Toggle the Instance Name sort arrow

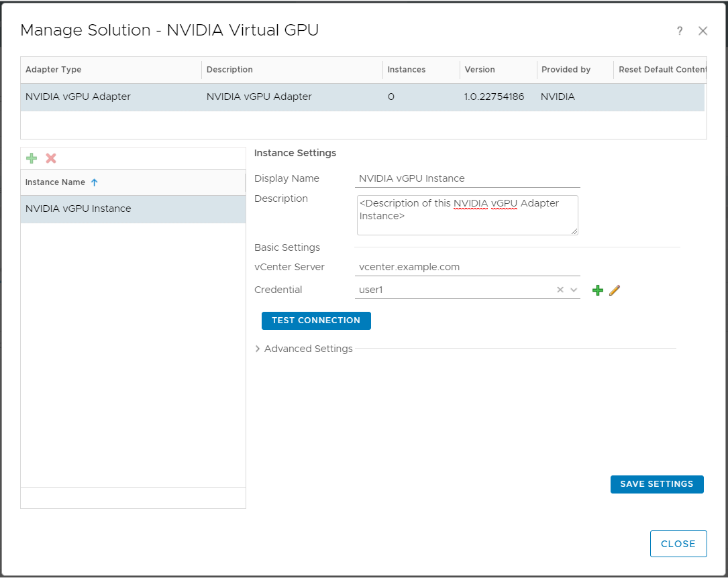94,182
